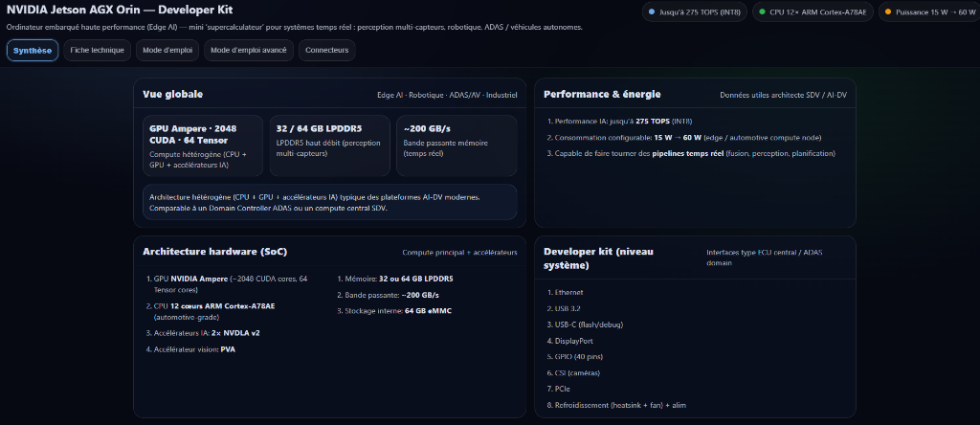
Task: Click the 'Ordinateur embarqué haute performance' description line
Action: pos(295,28)
